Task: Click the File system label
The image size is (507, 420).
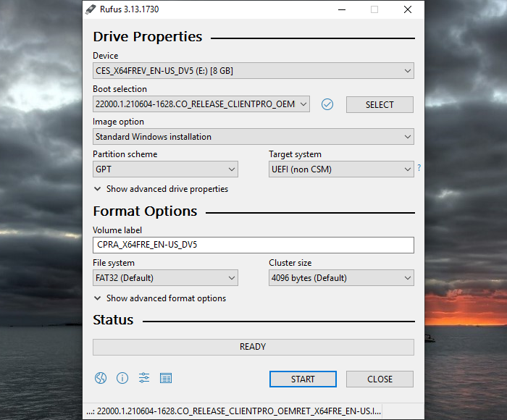Action: point(114,263)
